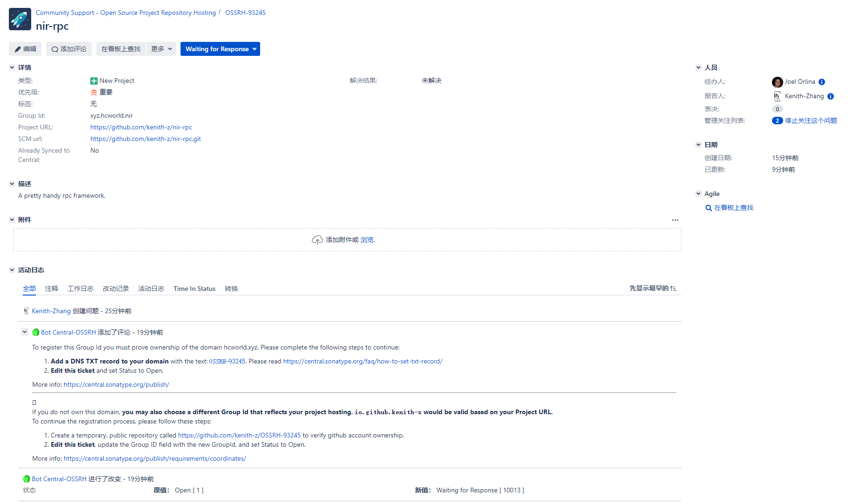Click the 已更新 value 9分钟前
Image resolution: width=866 pixels, height=504 pixels.
tap(783, 169)
